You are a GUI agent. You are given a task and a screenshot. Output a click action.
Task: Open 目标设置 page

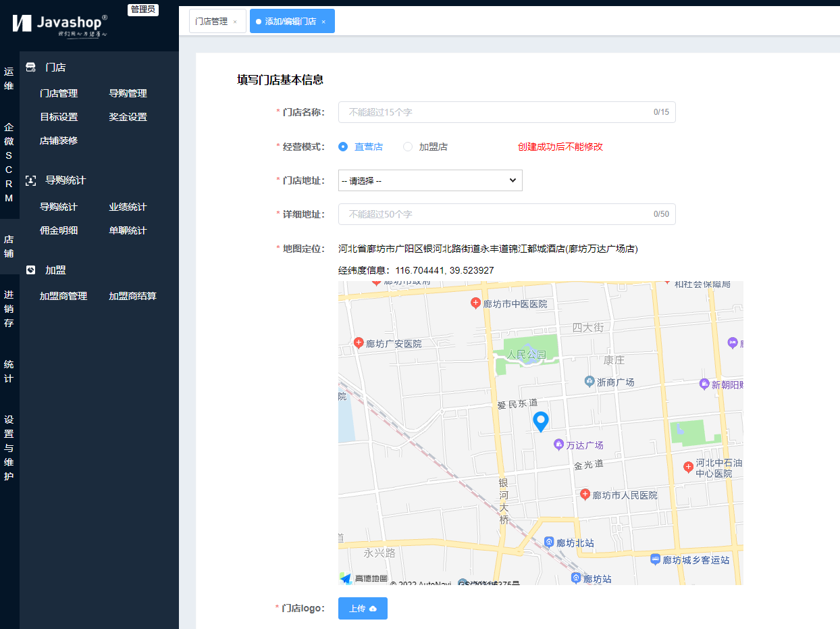coord(59,117)
